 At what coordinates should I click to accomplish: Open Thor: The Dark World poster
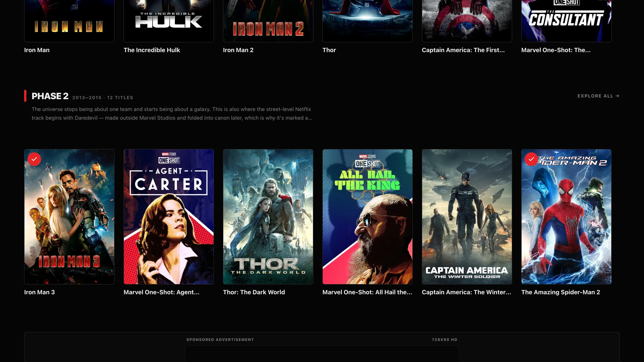point(268,217)
